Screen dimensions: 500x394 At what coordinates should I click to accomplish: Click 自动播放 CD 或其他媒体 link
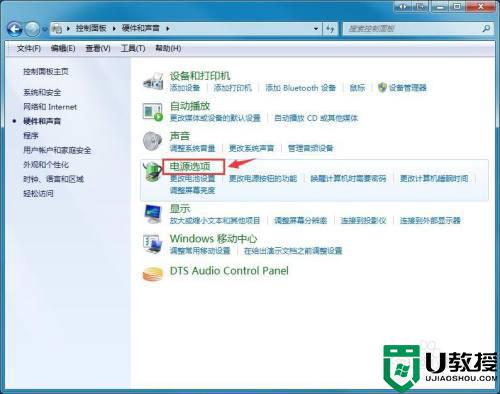coord(316,118)
